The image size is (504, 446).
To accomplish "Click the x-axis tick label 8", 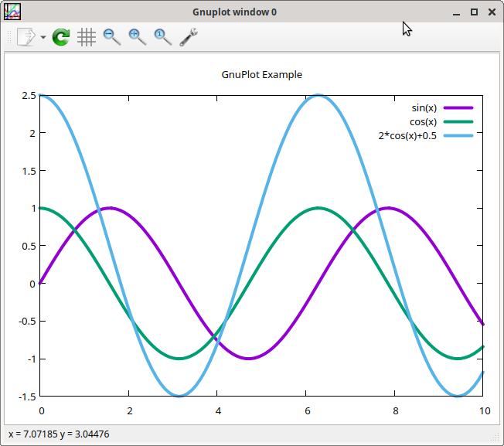I will click(395, 411).
